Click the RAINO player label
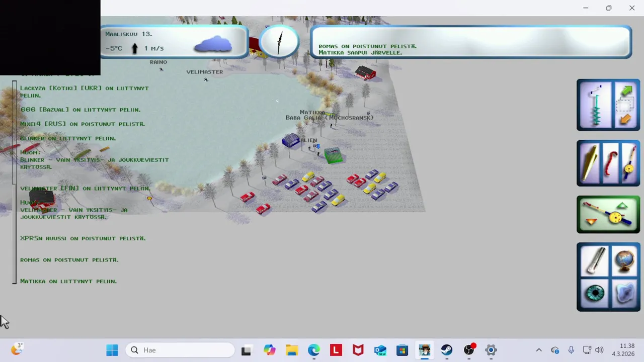Viewport: 644px width, 362px height. point(158,62)
